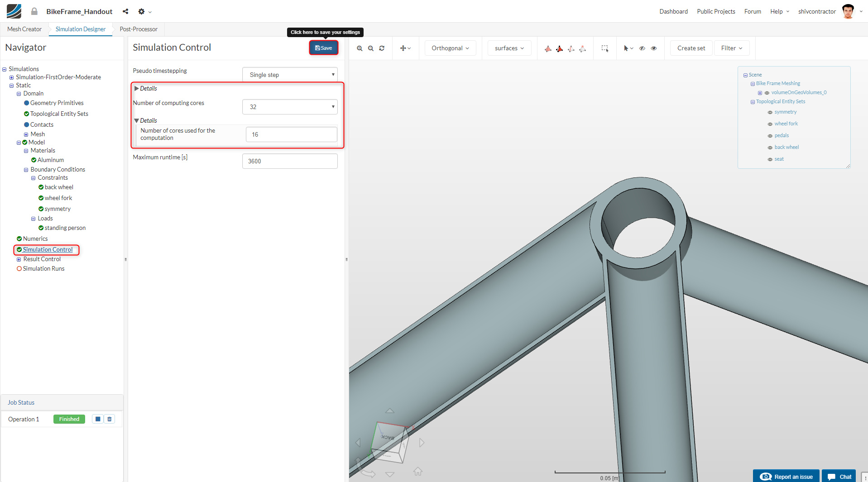Delete Operation 1 with the trash icon
The width and height of the screenshot is (868, 482).
click(x=110, y=419)
